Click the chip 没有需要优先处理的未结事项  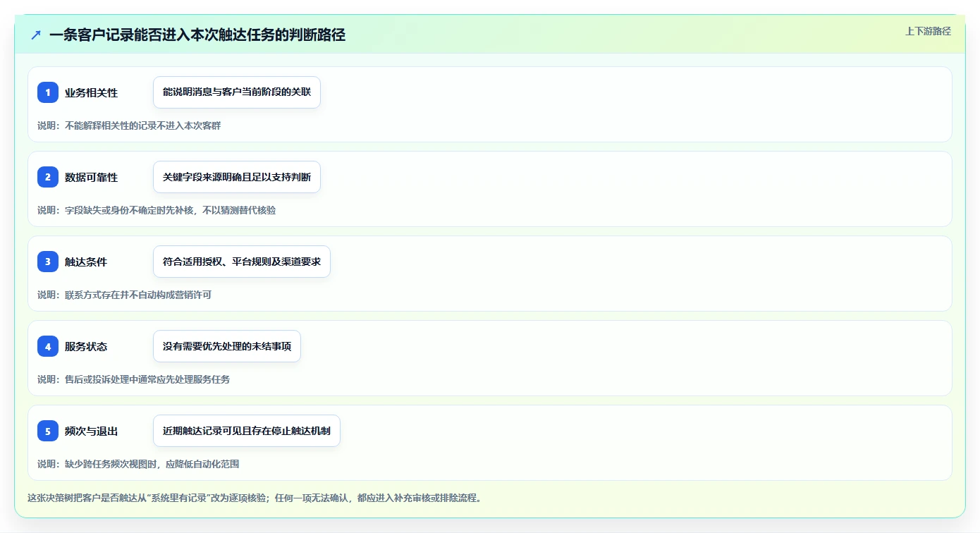tap(227, 346)
